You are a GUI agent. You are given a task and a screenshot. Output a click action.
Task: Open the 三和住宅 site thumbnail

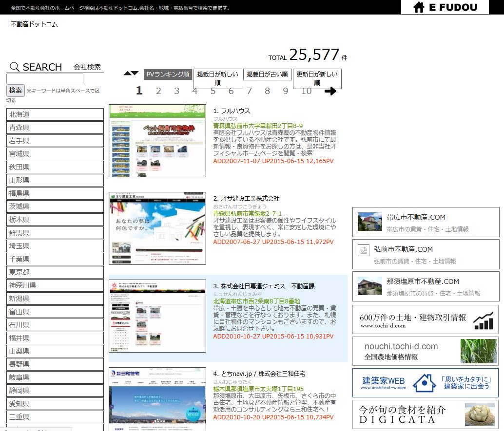point(157,399)
